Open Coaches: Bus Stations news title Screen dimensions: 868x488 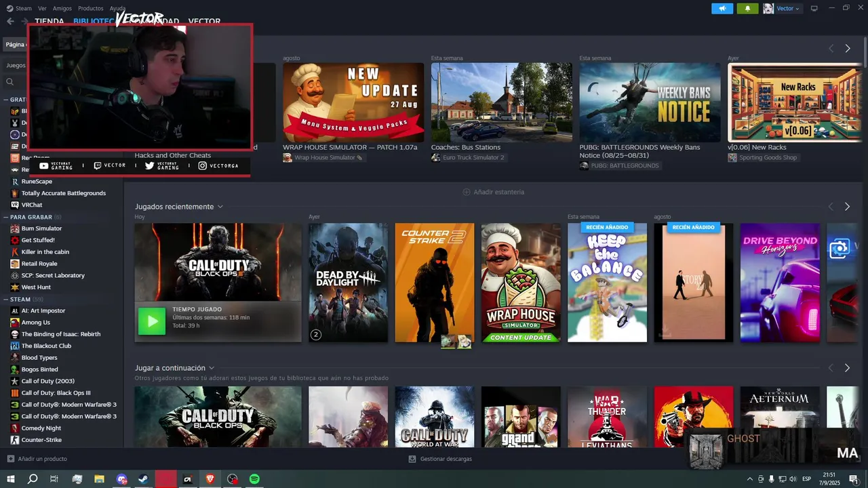click(x=465, y=147)
